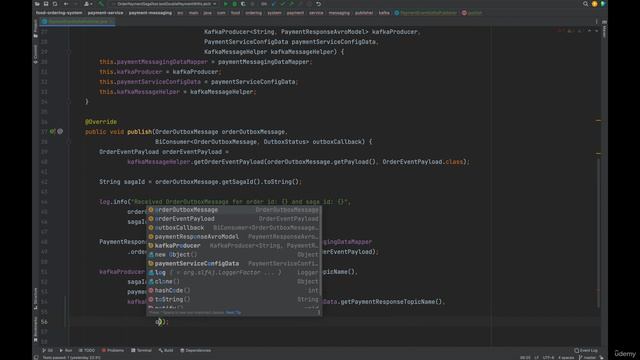Click on line 56 in the editor gutter
The height and width of the screenshot is (360, 640).
click(44, 322)
